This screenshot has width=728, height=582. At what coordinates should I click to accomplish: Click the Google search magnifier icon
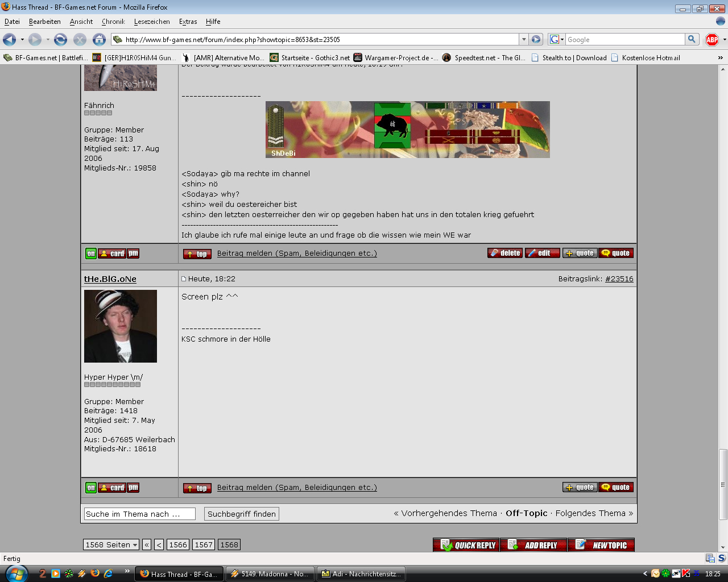point(692,39)
